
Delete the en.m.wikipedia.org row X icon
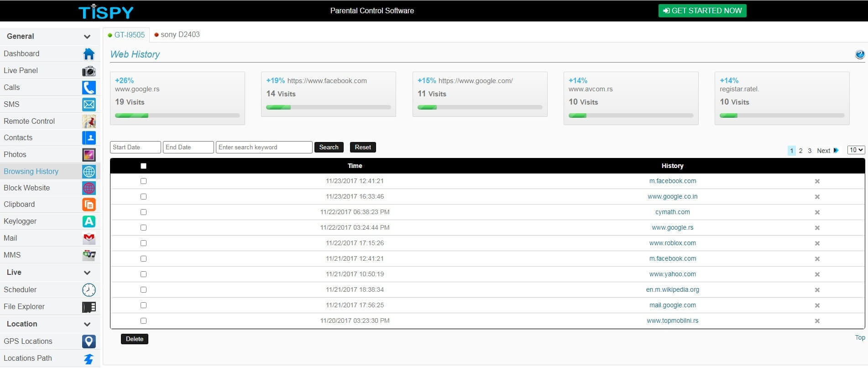(x=817, y=290)
